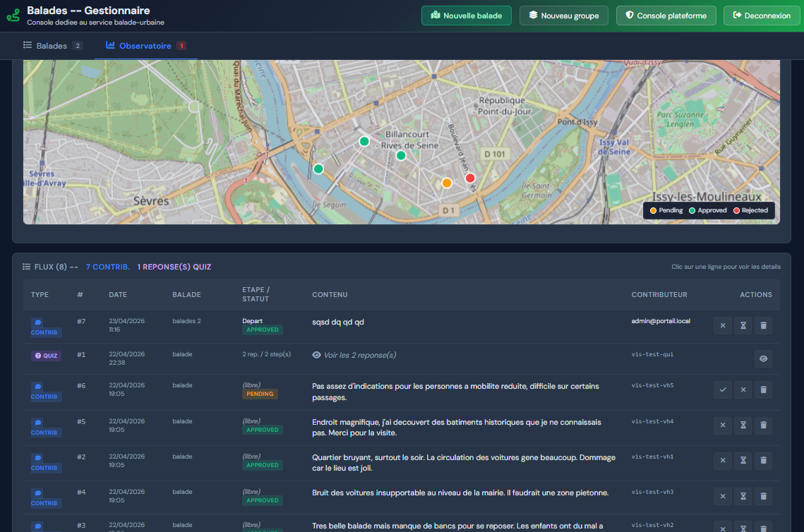Image resolution: width=804 pixels, height=532 pixels.
Task: Mark contribution #2 as pending with hourglass
Action: coord(743,461)
